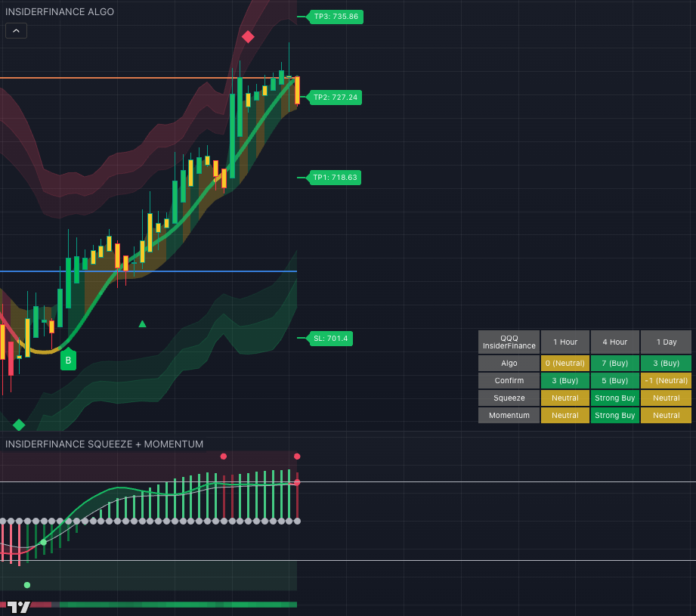Collapse the InsiderFinance Algo legend chevron
The image size is (696, 616).
(16, 31)
